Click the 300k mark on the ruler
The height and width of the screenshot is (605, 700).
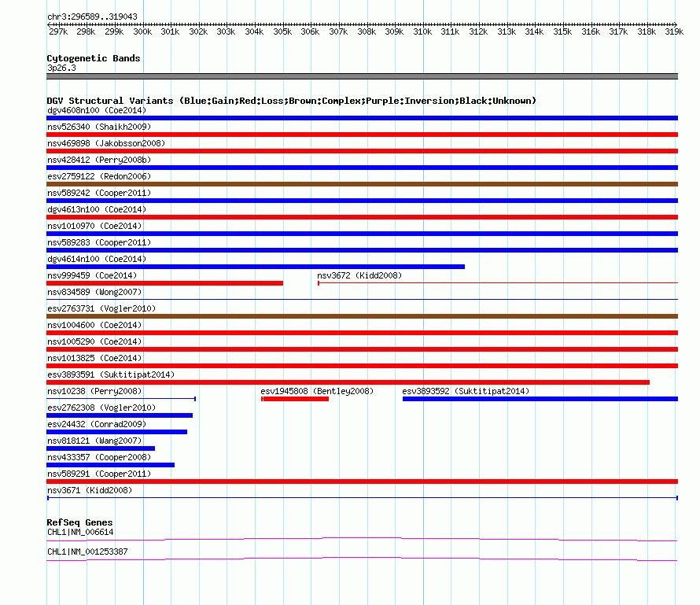pos(142,31)
